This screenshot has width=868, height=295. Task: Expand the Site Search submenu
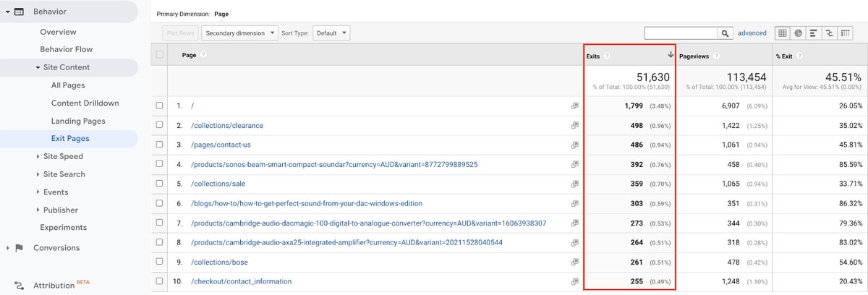[38, 174]
